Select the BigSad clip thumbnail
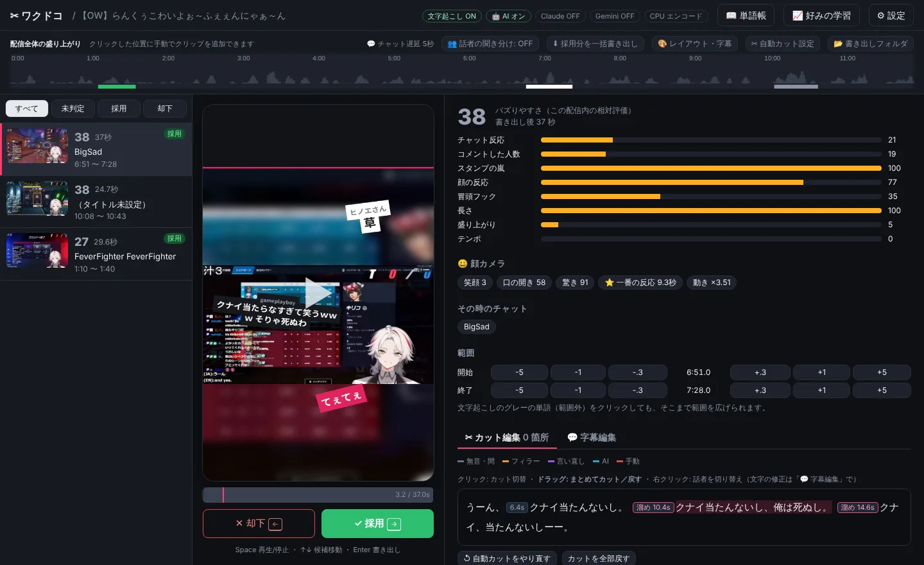Screen dimensions: 924x565 [37, 146]
